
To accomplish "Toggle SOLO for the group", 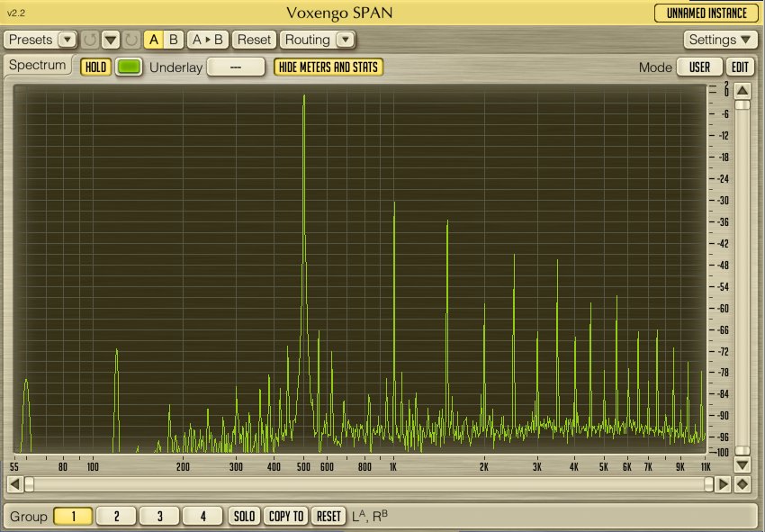I will [x=244, y=516].
